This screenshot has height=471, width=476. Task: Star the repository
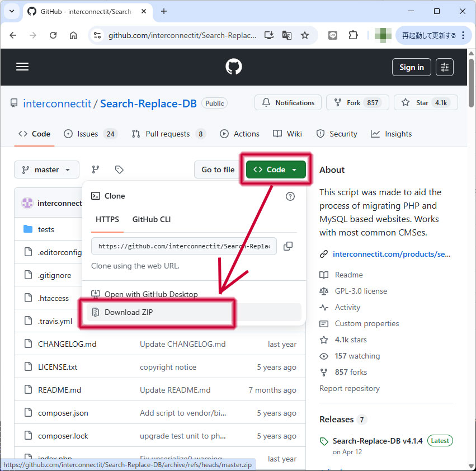[426, 102]
